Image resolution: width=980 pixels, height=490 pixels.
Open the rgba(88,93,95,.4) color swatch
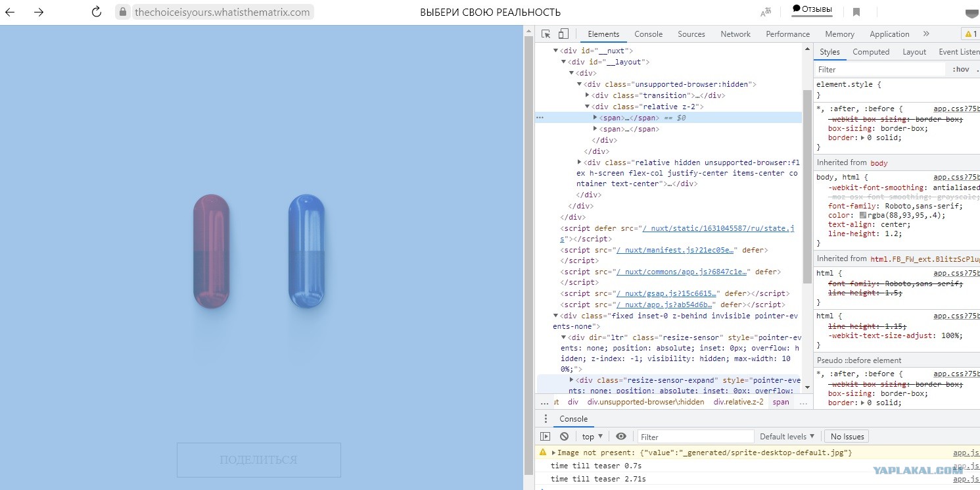(x=863, y=215)
